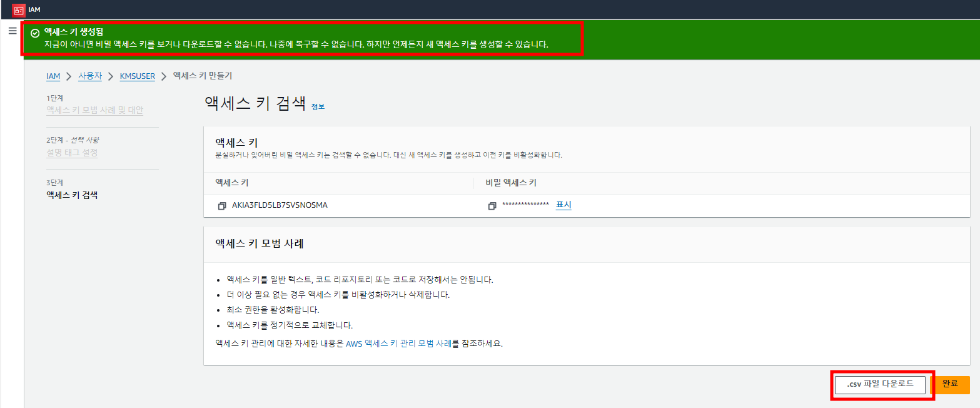Viewport: 980px width, 408px height.
Task: Copy the secret access key value
Action: (x=492, y=206)
